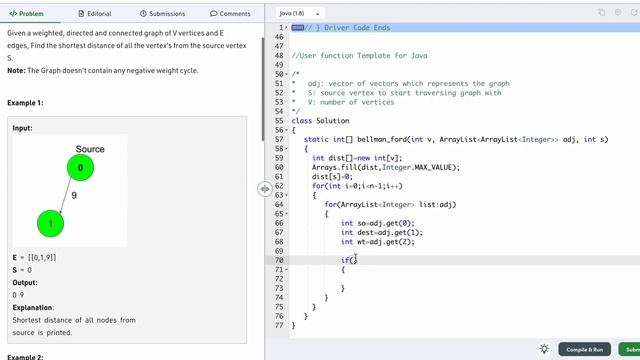Click the 'Explanation:' label
The width and height of the screenshot is (640, 360).
point(33,307)
